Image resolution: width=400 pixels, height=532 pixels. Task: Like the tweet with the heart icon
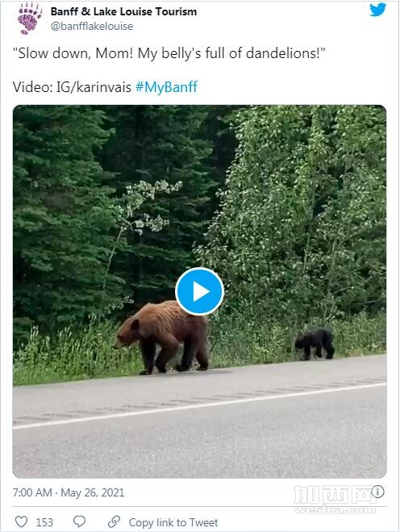[x=21, y=522]
